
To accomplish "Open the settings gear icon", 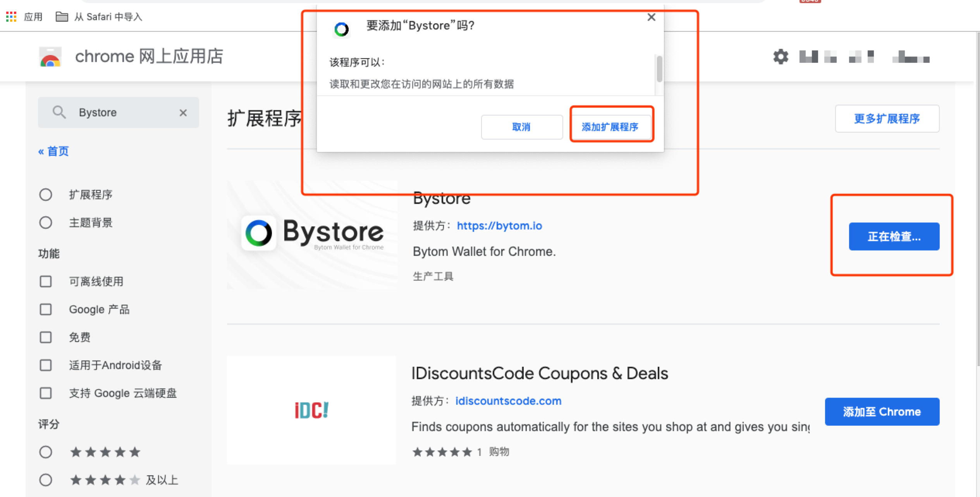I will (781, 57).
